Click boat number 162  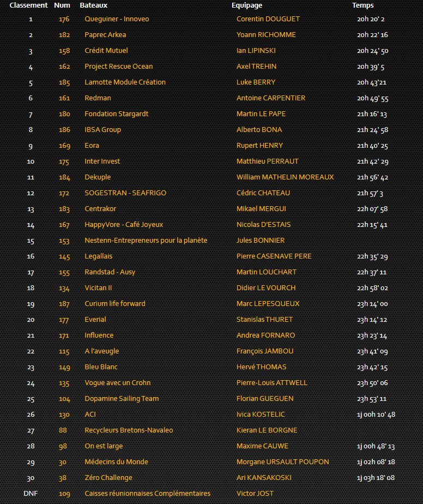pos(64,67)
